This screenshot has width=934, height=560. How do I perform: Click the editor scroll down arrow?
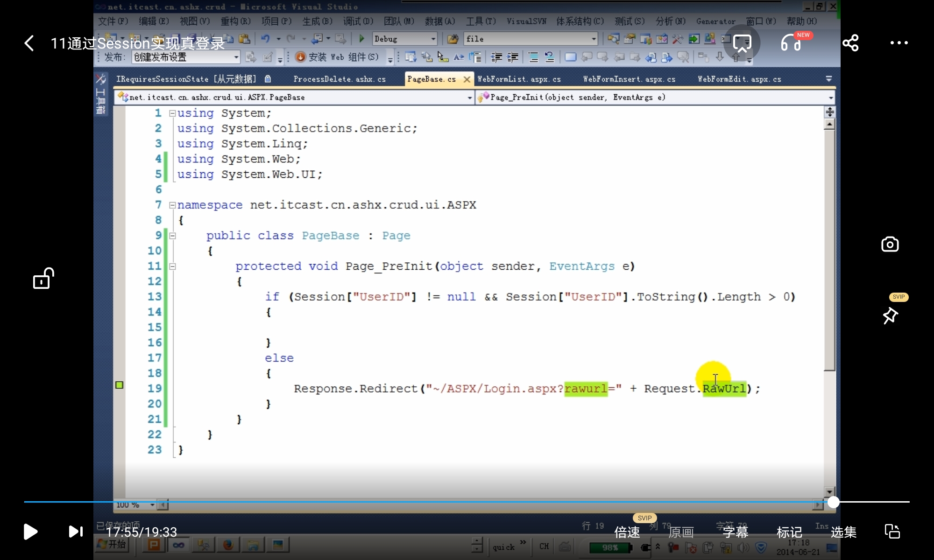click(829, 491)
